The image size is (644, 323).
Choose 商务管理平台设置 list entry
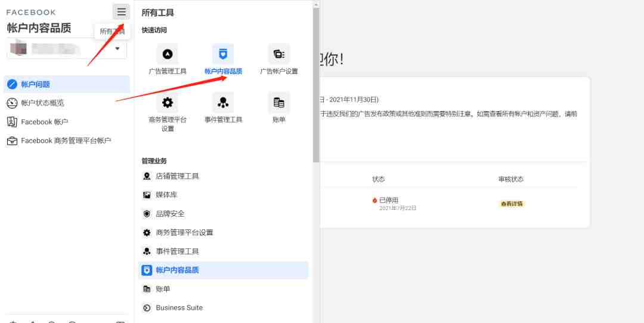click(x=223, y=232)
